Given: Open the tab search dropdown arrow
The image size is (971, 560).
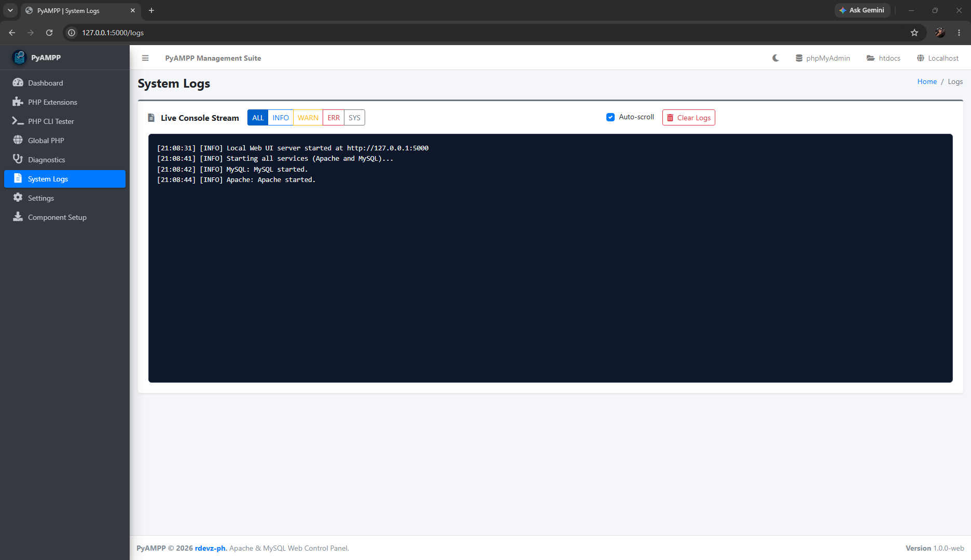Looking at the screenshot, I should pyautogui.click(x=10, y=10).
